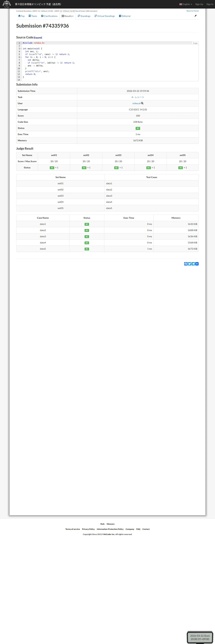Open the Contact link
The height and width of the screenshot is (644, 215).
[146, 529]
